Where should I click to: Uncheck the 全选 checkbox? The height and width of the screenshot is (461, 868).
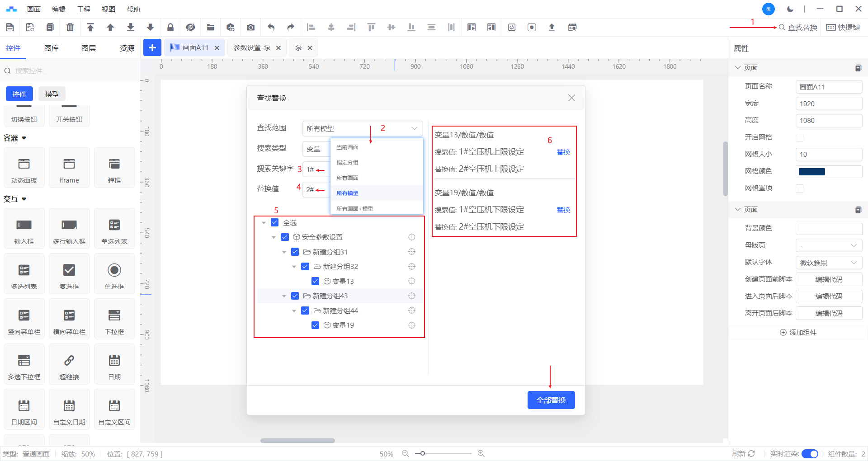pos(275,222)
